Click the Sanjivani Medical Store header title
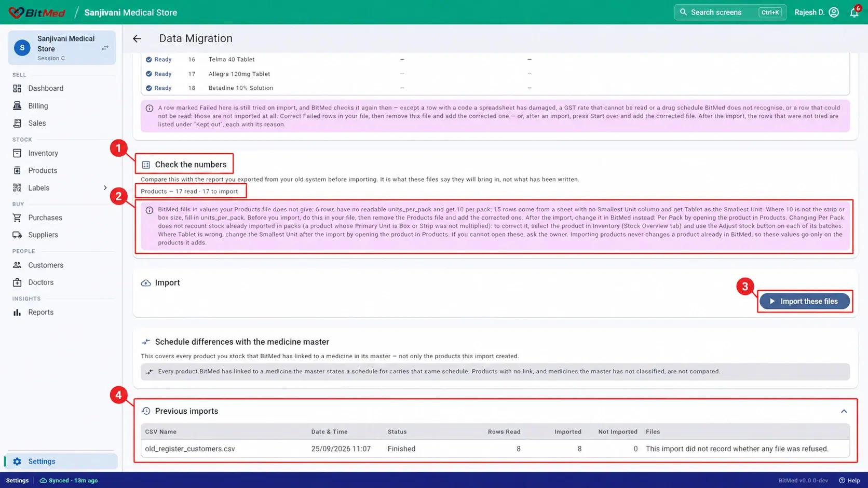The width and height of the screenshot is (868, 488). (131, 12)
